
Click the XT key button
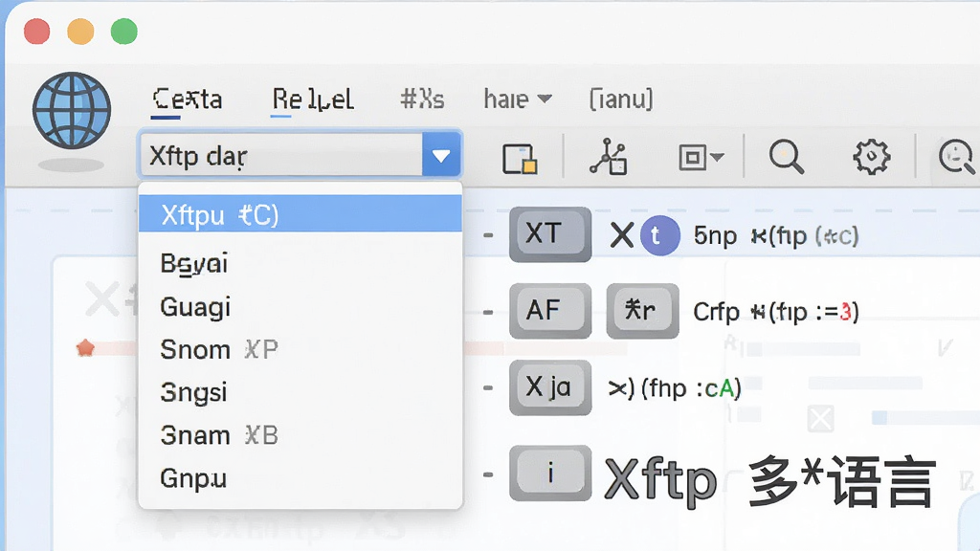click(x=550, y=234)
